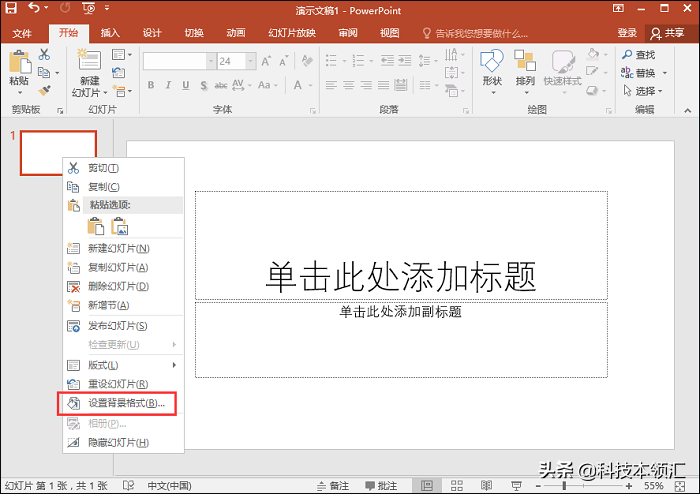The height and width of the screenshot is (494, 700).
Task: Open the File backstage tab
Action: click(x=22, y=33)
